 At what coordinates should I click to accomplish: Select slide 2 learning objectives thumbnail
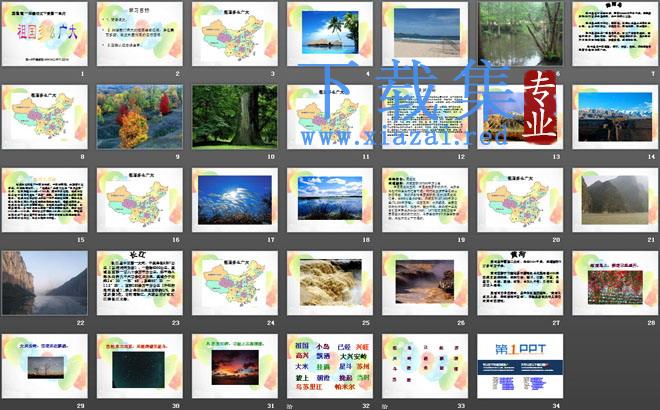click(140, 34)
